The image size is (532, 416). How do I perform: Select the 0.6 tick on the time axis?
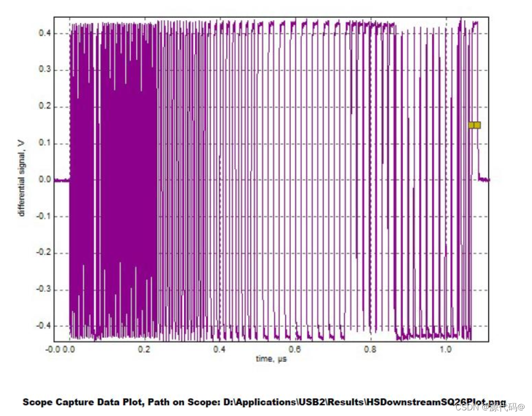[295, 350]
